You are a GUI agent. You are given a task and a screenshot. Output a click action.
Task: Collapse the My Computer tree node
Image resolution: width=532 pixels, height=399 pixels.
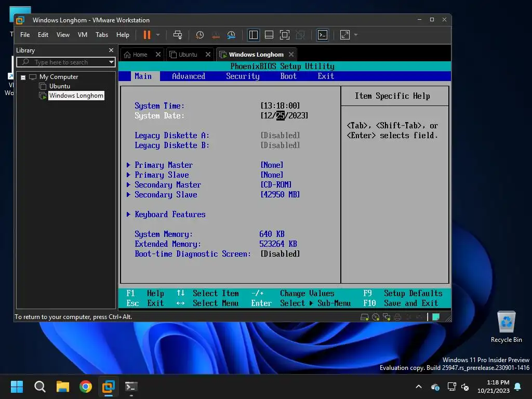pos(23,77)
